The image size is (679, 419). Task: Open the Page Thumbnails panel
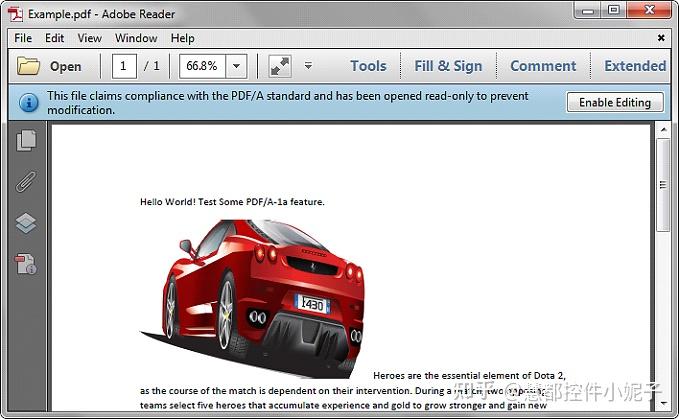[x=26, y=141]
